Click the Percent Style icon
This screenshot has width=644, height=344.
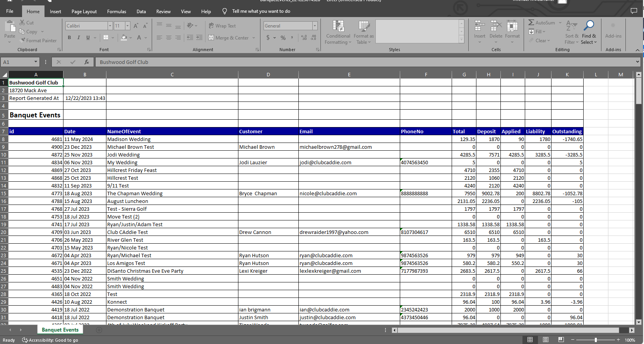point(283,38)
